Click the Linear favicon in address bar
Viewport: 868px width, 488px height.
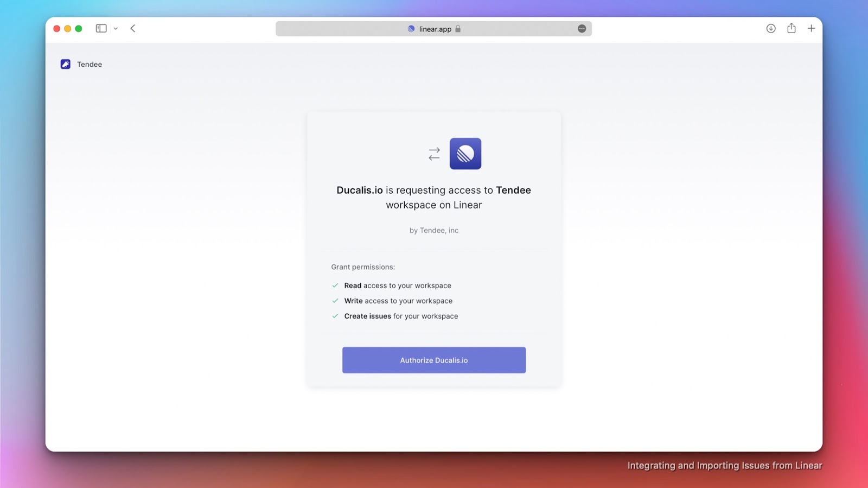click(411, 29)
